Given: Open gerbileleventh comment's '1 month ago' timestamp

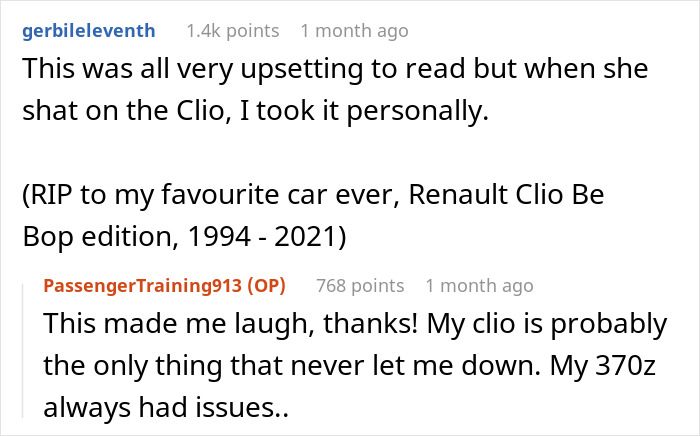Looking at the screenshot, I should coord(354,31).
